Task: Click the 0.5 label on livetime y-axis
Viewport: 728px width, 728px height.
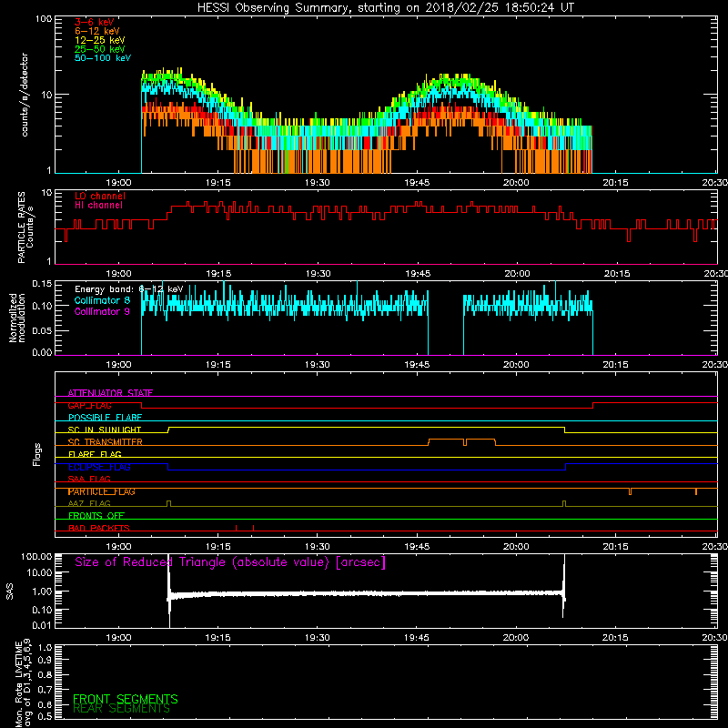Action: 45,717
